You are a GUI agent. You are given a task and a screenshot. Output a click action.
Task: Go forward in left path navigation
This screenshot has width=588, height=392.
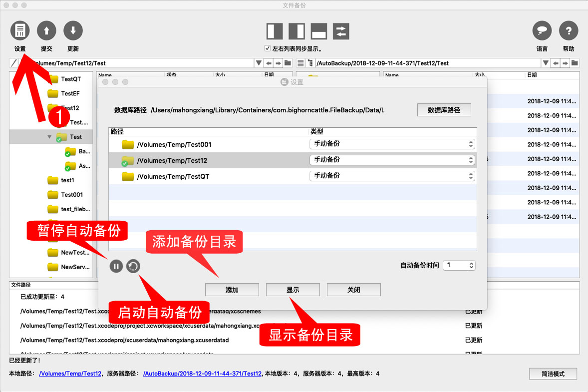pos(278,63)
